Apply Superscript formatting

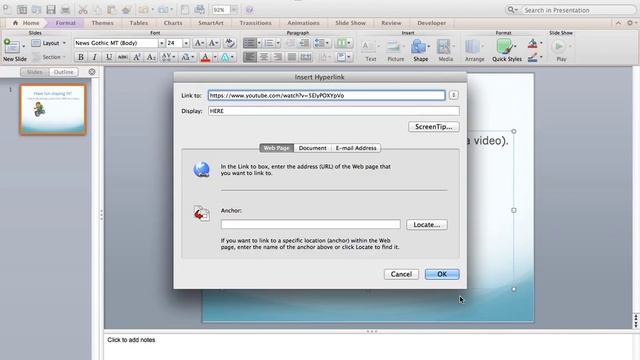pyautogui.click(x=137, y=57)
